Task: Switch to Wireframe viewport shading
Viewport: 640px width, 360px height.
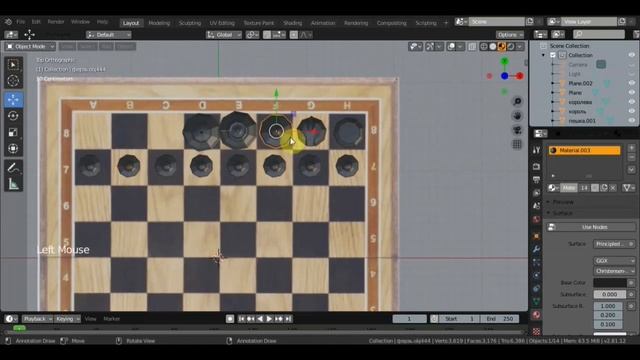Action: (x=484, y=47)
